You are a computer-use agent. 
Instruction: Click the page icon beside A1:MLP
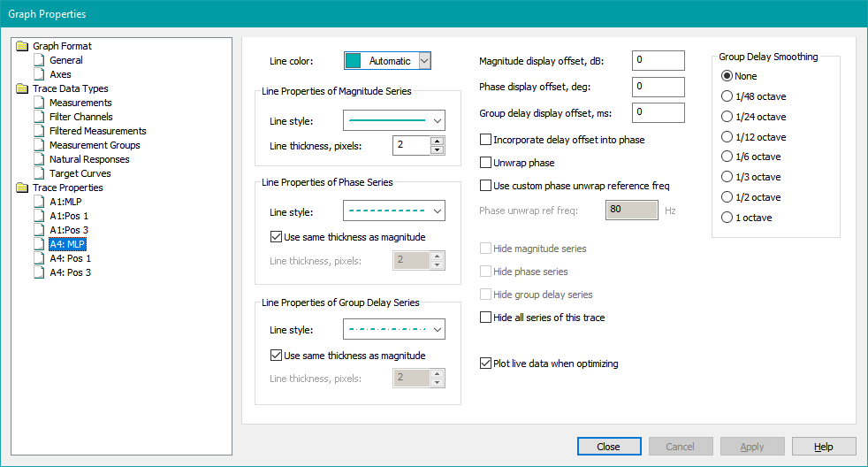(x=39, y=202)
